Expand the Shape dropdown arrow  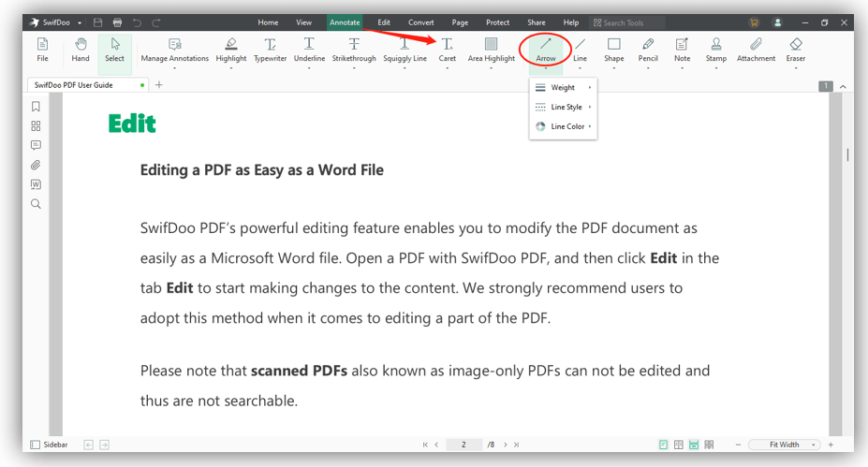pyautogui.click(x=614, y=68)
